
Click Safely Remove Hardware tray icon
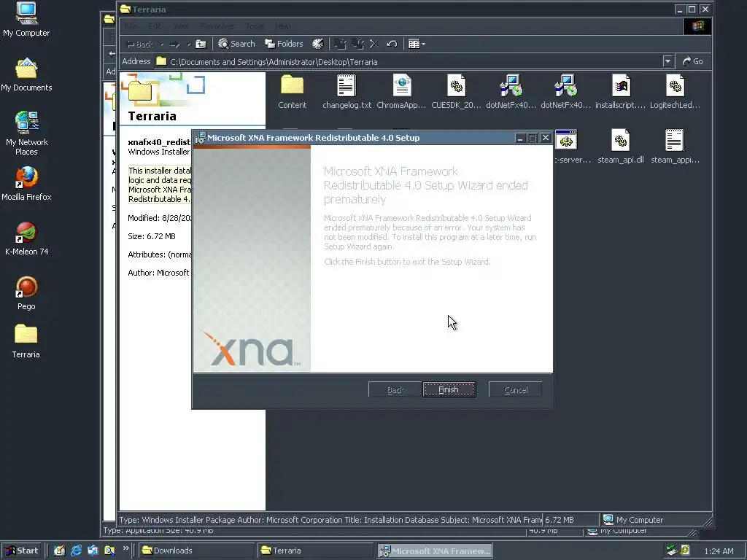(672, 551)
